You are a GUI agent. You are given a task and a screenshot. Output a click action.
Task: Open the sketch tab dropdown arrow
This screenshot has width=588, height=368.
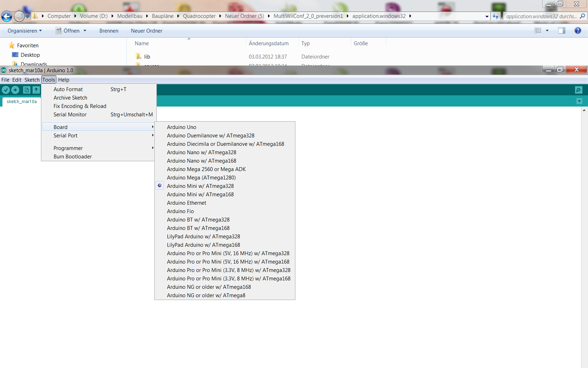coord(579,101)
